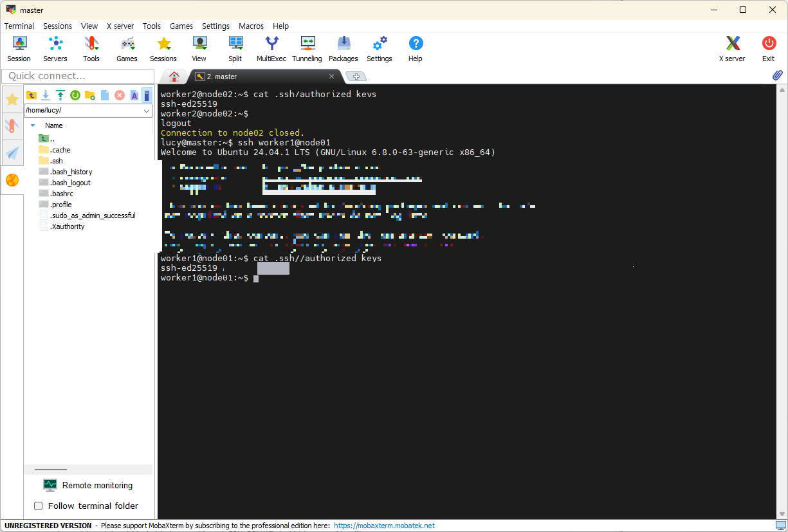
Task: Focus the Quick connect search field
Action: [x=78, y=76]
